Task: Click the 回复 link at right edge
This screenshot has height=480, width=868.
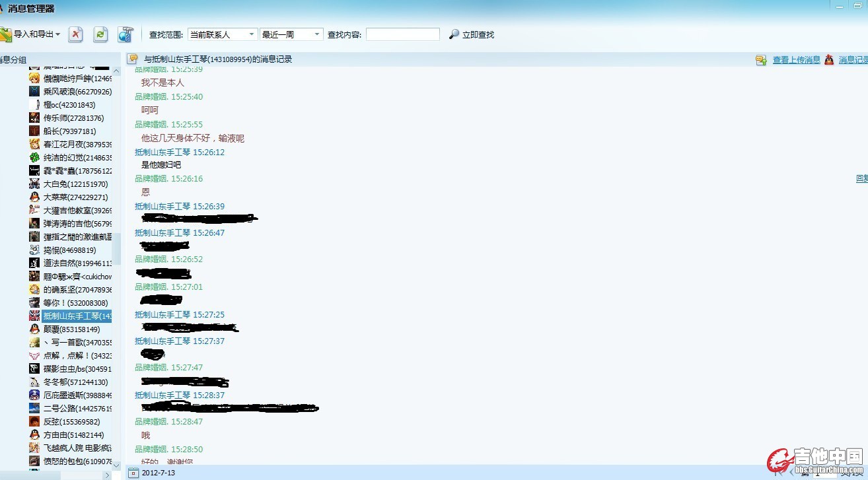Action: tap(861, 179)
